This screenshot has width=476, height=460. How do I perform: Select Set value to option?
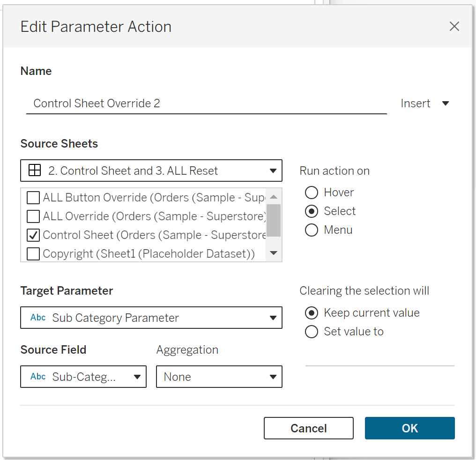[x=312, y=332]
